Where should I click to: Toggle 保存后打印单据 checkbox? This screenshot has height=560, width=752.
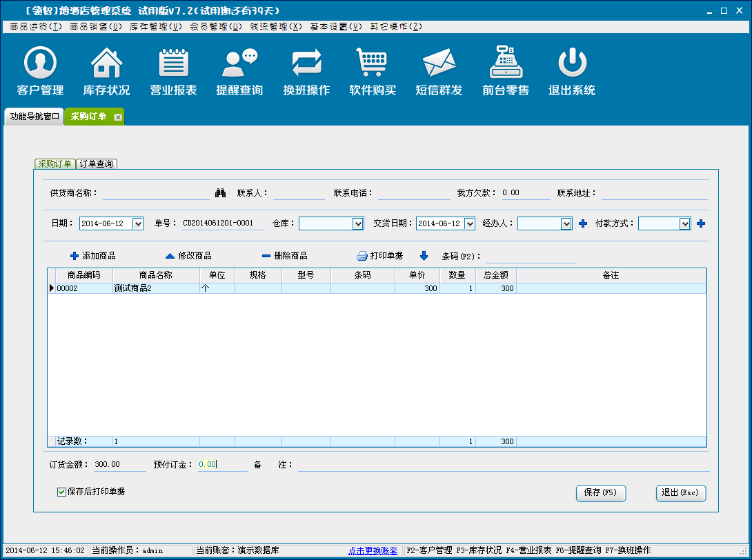62,492
